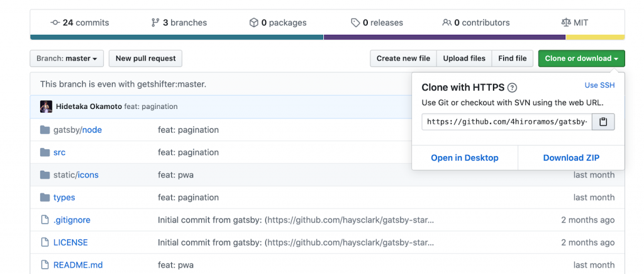Open Initial commit message in LICENSE row

pyautogui.click(x=296, y=243)
